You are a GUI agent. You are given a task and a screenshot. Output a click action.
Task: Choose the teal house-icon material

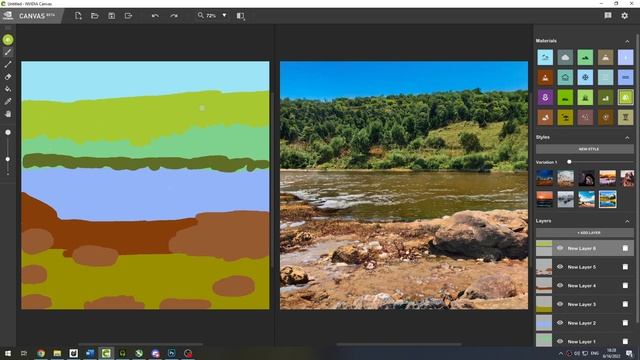[x=565, y=78]
